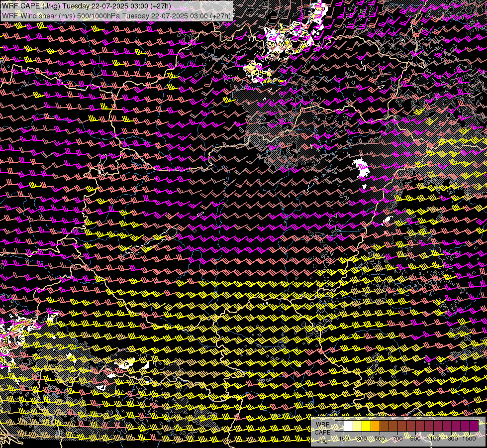Viewport: 487px width, 448px height.
Task: Click the 700 legend value
Action: pos(398,439)
